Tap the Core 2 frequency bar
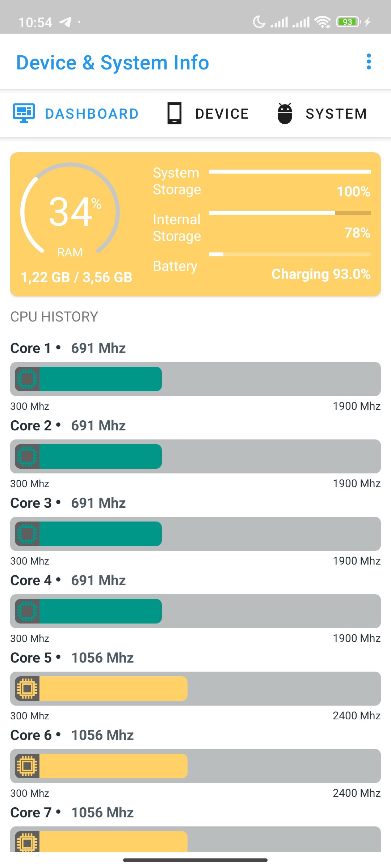The width and height of the screenshot is (391, 868). coord(195,456)
